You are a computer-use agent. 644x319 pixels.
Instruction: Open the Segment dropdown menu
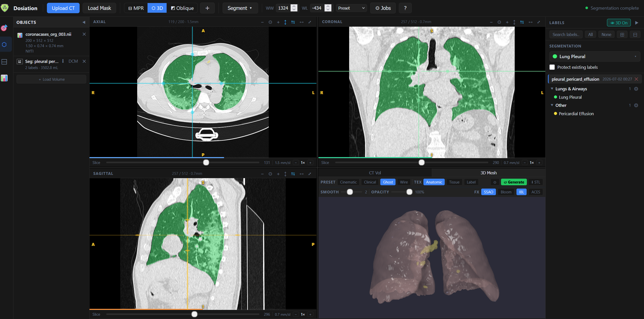pyautogui.click(x=240, y=8)
